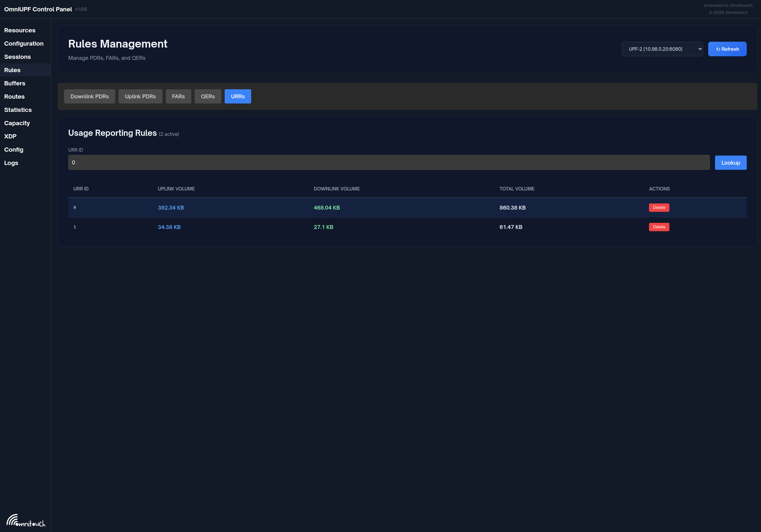Click uplink volume 392.34 KB
761x532 pixels.
(171, 208)
